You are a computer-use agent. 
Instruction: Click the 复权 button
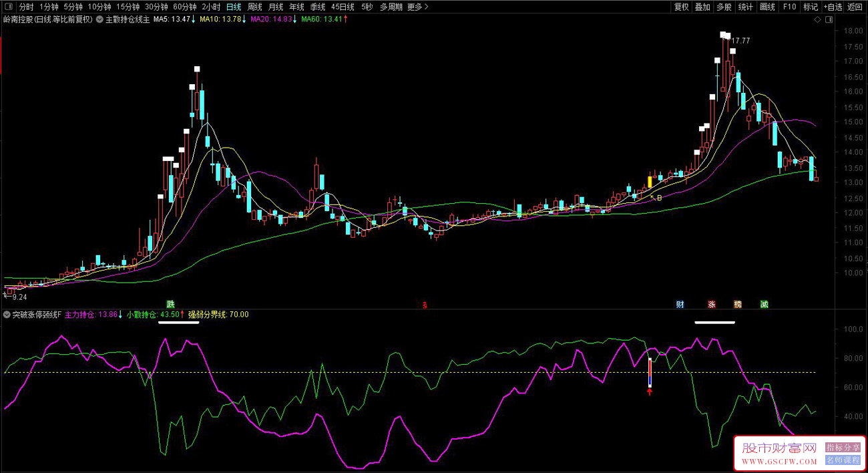pos(681,7)
